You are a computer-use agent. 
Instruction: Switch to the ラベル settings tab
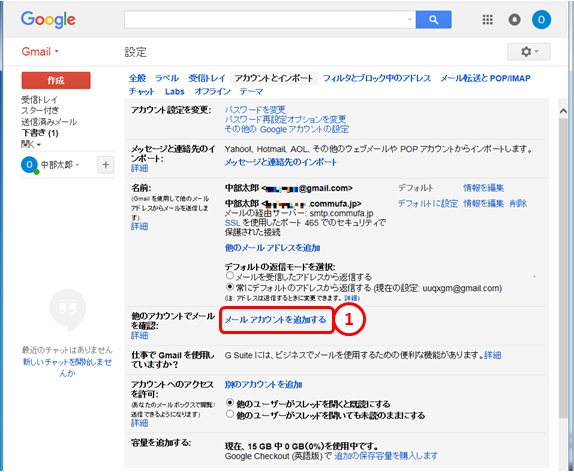[x=167, y=78]
